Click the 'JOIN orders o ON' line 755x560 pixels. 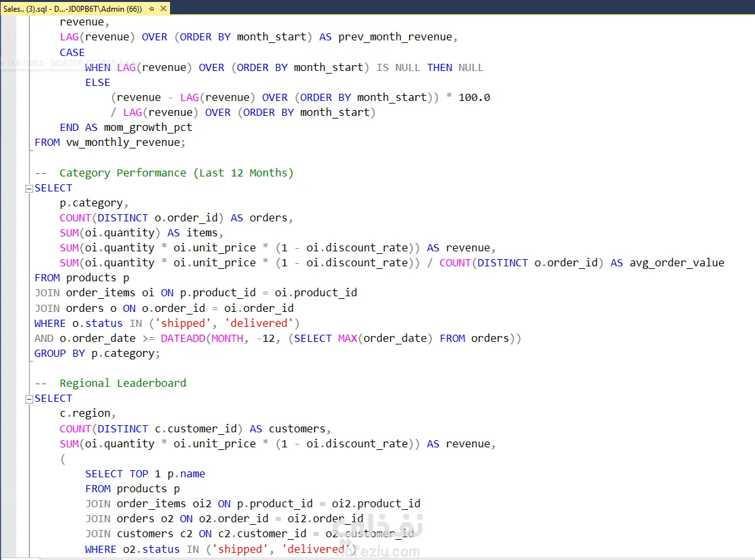click(164, 308)
